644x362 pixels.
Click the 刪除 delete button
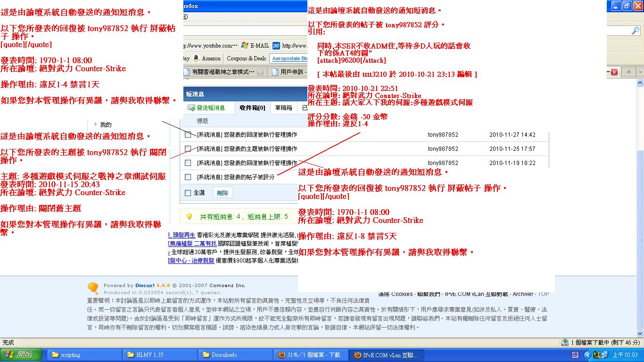223,193
